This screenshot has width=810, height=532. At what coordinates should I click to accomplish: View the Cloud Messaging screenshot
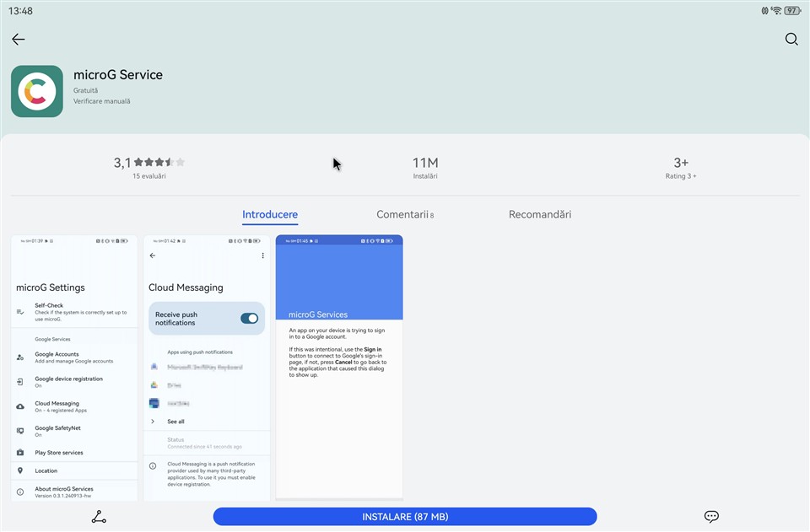207,368
